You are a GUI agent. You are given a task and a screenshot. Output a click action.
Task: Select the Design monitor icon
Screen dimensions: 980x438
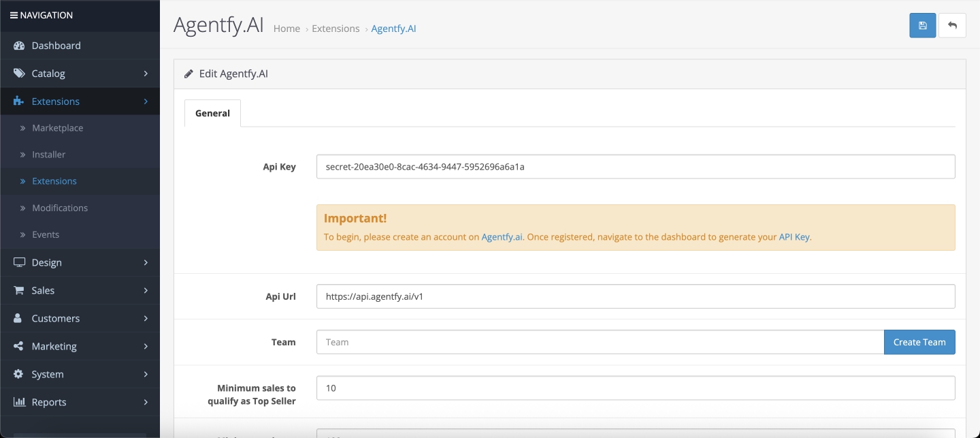(x=18, y=262)
